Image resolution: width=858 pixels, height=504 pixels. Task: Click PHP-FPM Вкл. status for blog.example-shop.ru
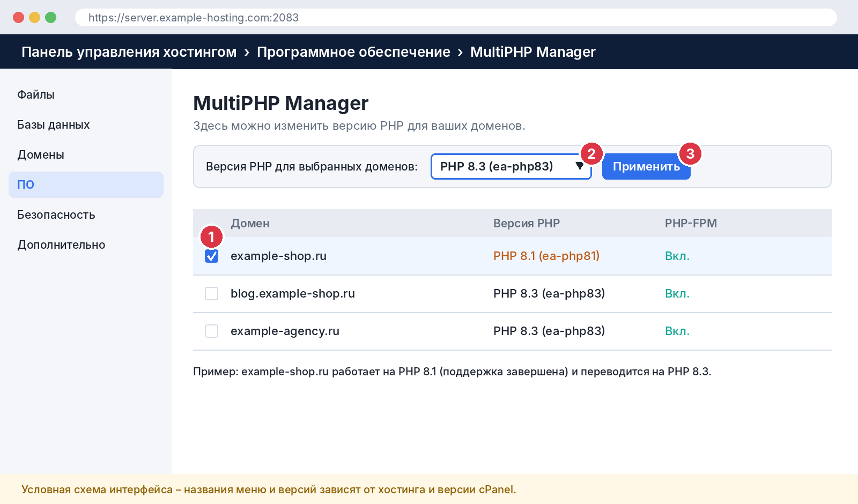[677, 294]
